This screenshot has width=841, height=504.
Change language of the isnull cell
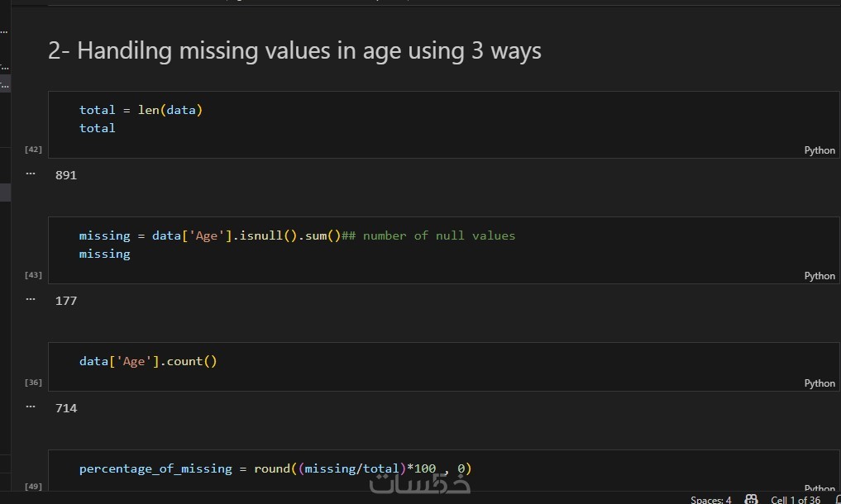(x=819, y=276)
